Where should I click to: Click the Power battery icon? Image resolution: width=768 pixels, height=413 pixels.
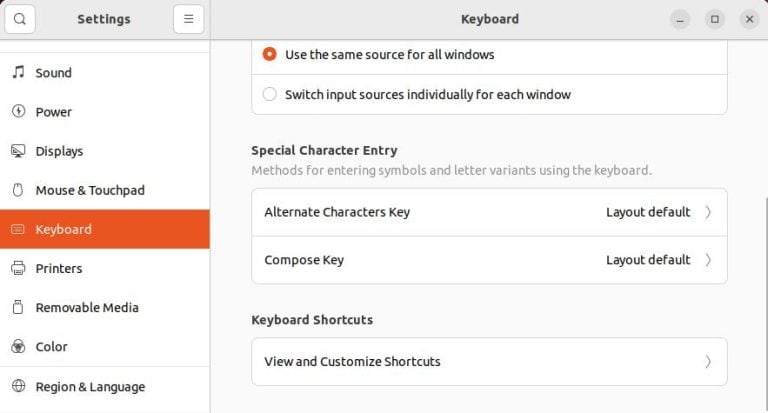(x=18, y=112)
